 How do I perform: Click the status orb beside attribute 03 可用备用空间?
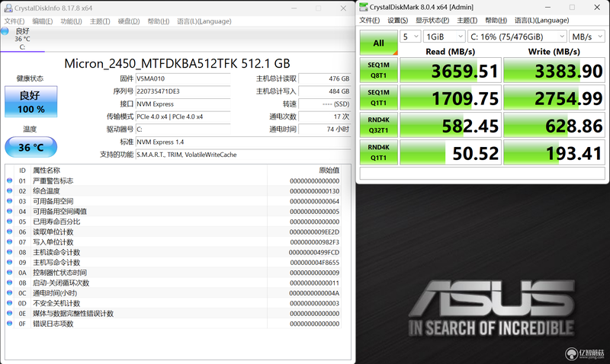[10, 201]
